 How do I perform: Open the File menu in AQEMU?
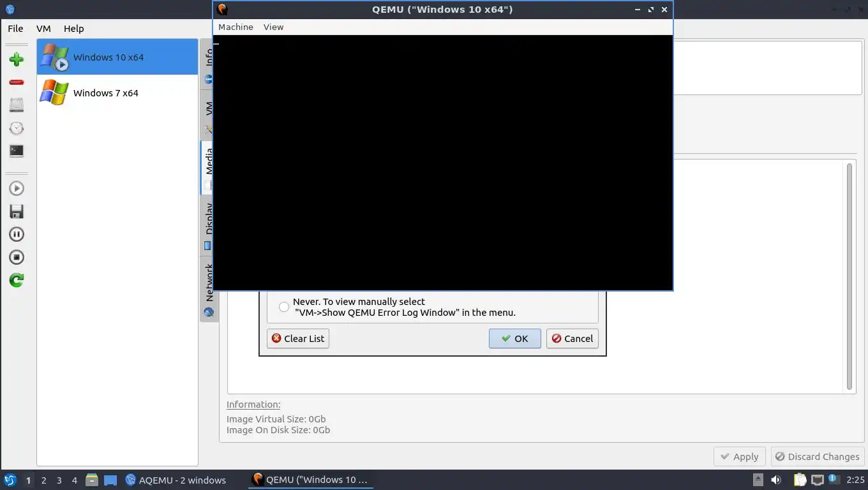coord(15,28)
